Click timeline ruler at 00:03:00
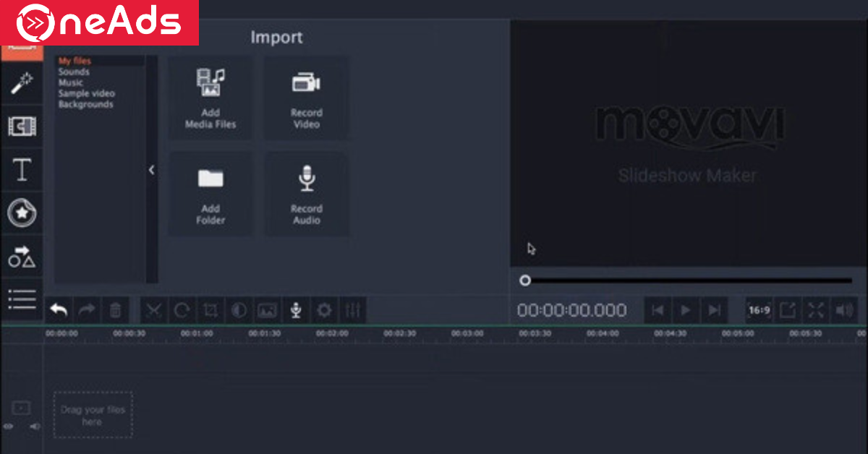Viewport: 868px width, 454px height. click(x=467, y=333)
